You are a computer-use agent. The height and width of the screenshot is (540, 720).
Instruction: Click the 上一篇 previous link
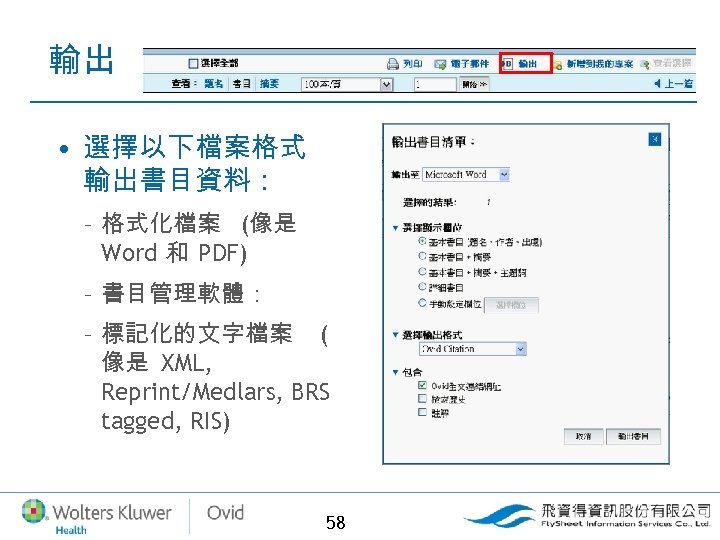pos(679,84)
